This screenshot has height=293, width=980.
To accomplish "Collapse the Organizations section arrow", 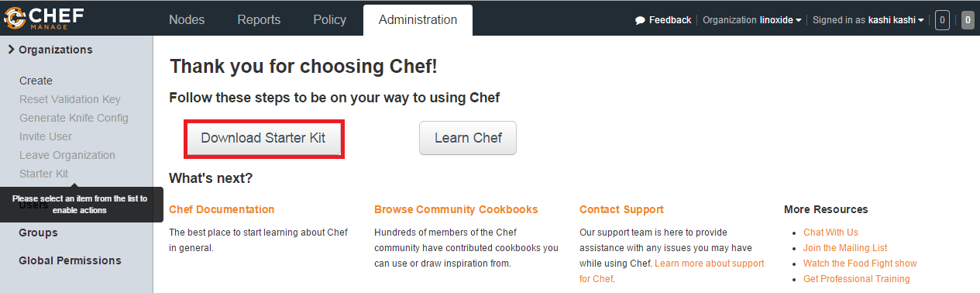I will pyautogui.click(x=11, y=50).
